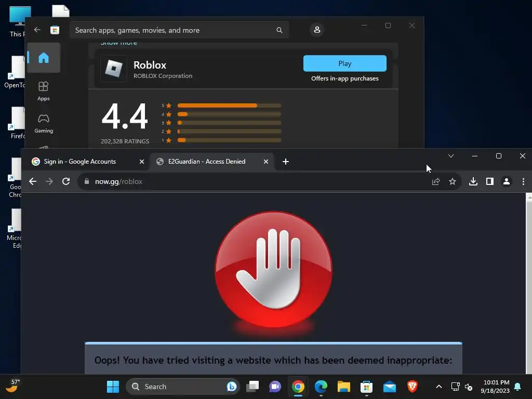The height and width of the screenshot is (399, 532).
Task: Open notifications bell in taskbar
Action: [x=518, y=387]
